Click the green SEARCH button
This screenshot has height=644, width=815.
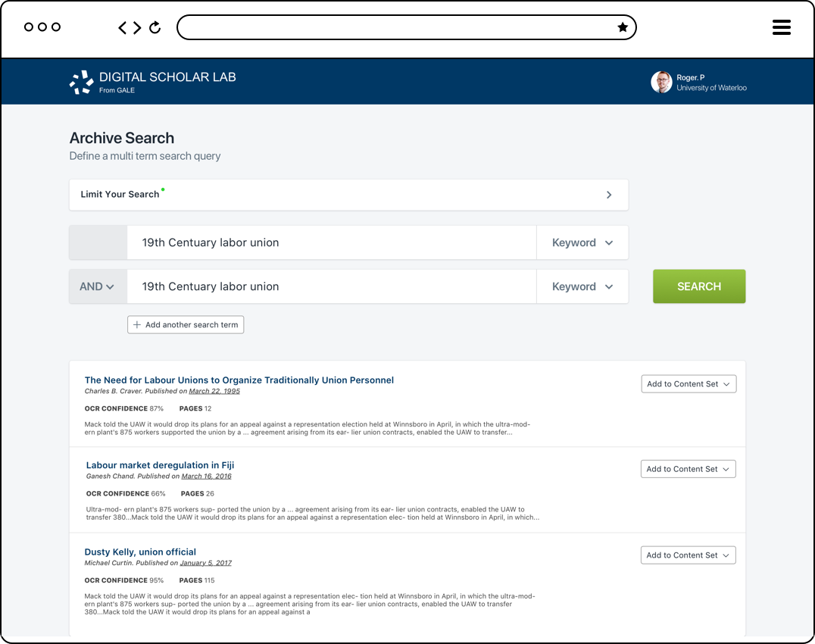(x=698, y=286)
